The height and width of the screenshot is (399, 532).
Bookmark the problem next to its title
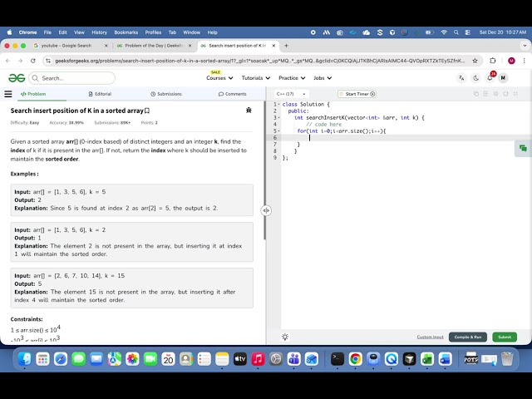point(147,111)
